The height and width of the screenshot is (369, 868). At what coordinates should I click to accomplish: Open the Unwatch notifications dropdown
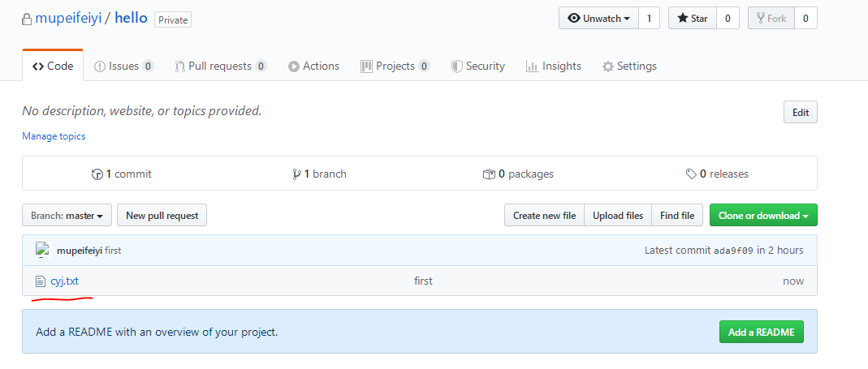click(x=599, y=19)
